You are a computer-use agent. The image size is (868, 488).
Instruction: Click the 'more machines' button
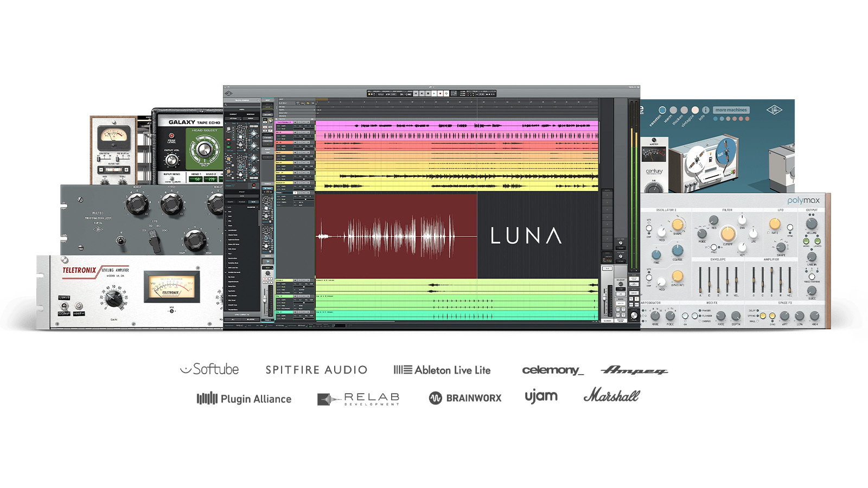(x=731, y=110)
